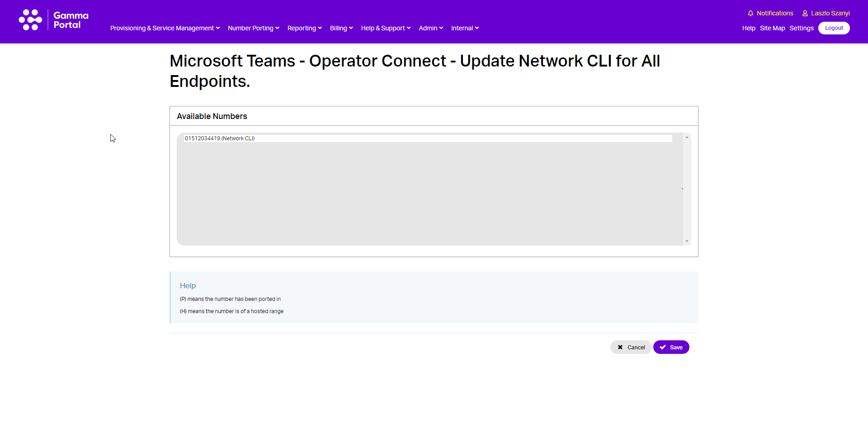
Task: Click the list scroll down arrow
Action: coord(687,241)
